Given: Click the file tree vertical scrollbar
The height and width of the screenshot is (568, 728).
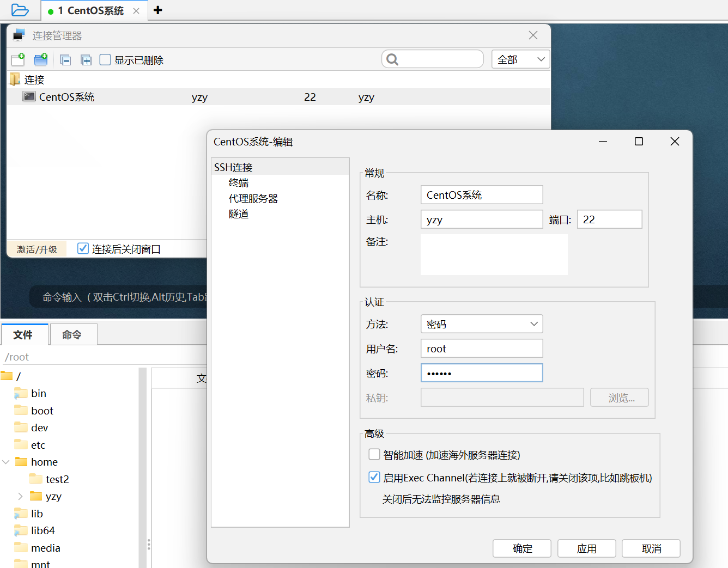Looking at the screenshot, I should [x=142, y=468].
